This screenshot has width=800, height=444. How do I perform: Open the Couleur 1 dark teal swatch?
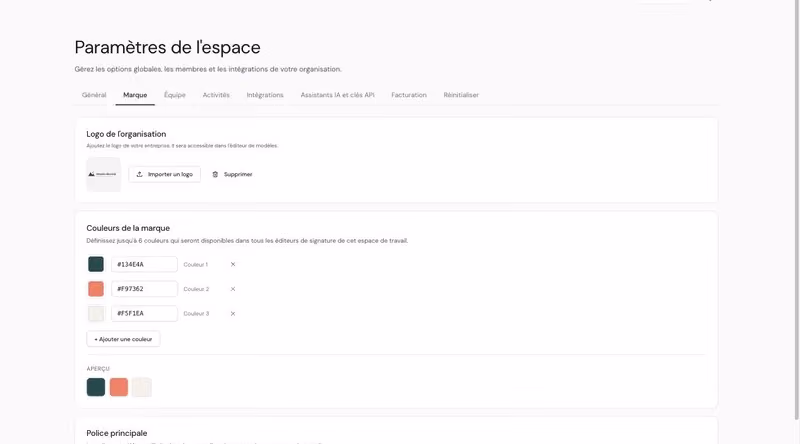tap(96, 264)
